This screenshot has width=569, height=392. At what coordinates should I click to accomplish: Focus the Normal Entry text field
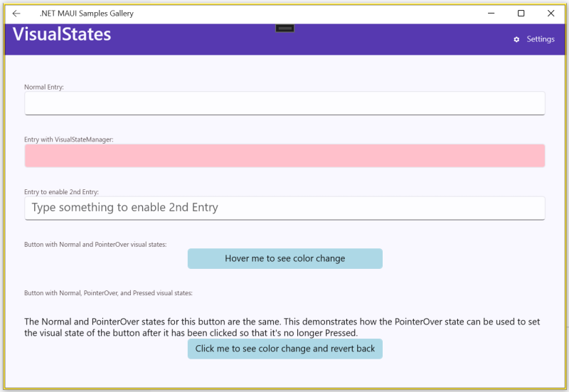284,103
